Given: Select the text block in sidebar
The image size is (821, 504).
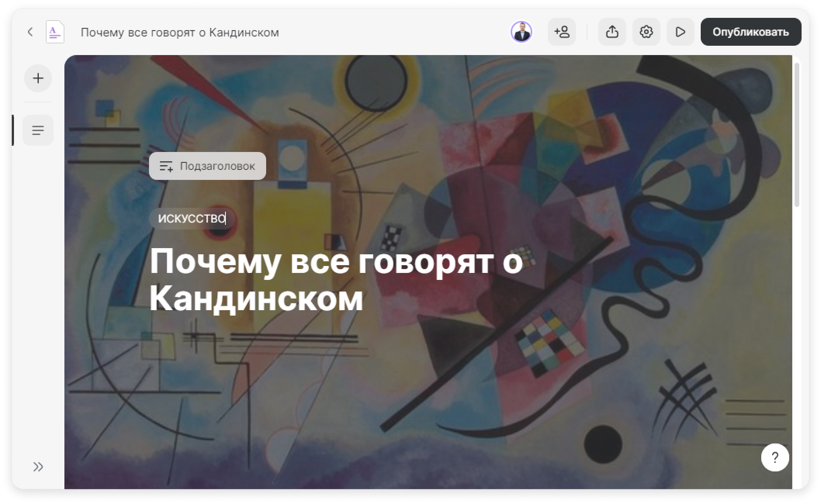Looking at the screenshot, I should [38, 130].
